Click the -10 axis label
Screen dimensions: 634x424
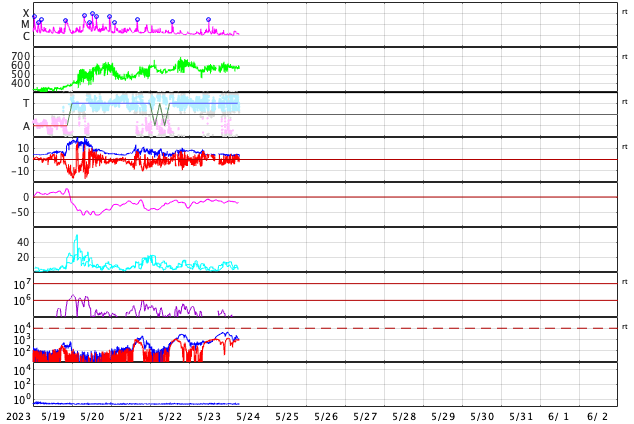click(20, 171)
